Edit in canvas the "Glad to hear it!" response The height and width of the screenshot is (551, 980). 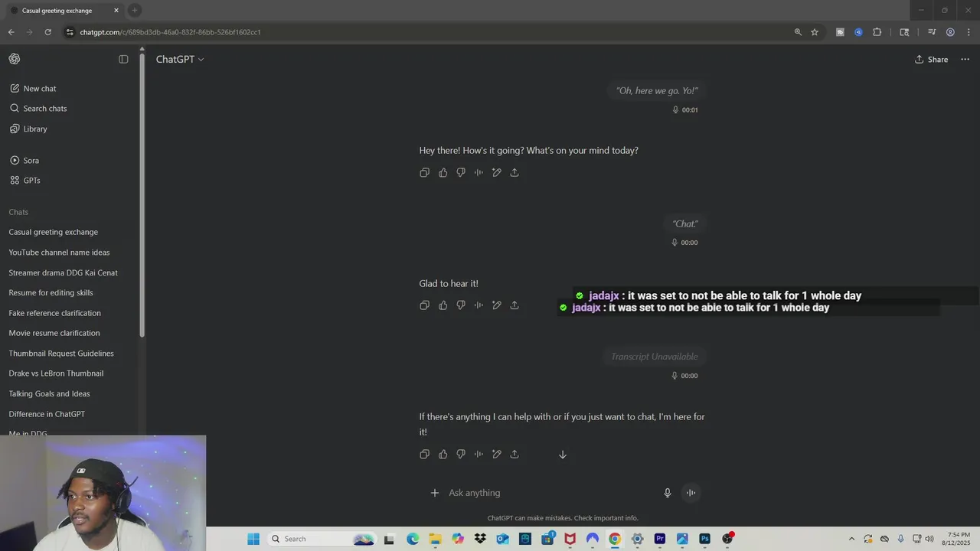(497, 305)
